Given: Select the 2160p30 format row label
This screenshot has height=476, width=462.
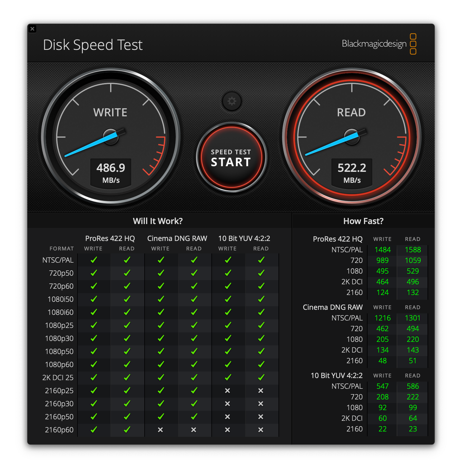Looking at the screenshot, I should tap(59, 404).
